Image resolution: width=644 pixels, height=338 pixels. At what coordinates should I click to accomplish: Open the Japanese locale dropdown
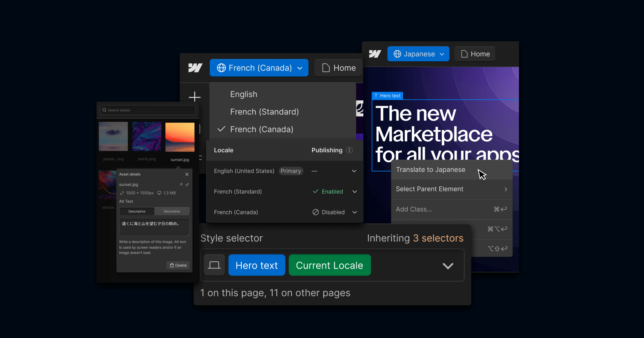(x=418, y=54)
